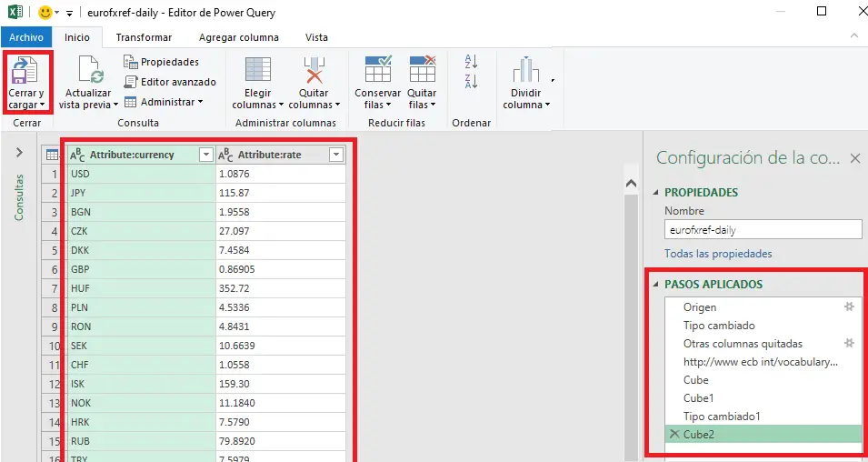This screenshot has height=462, width=868.
Task: Collapse the ribbon with the chevron
Action: (x=854, y=36)
